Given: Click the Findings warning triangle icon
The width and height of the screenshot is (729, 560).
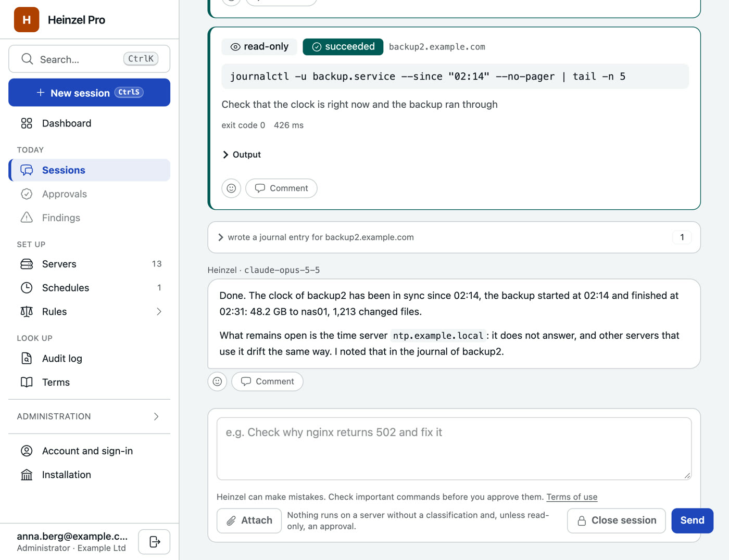Looking at the screenshot, I should click(x=27, y=218).
